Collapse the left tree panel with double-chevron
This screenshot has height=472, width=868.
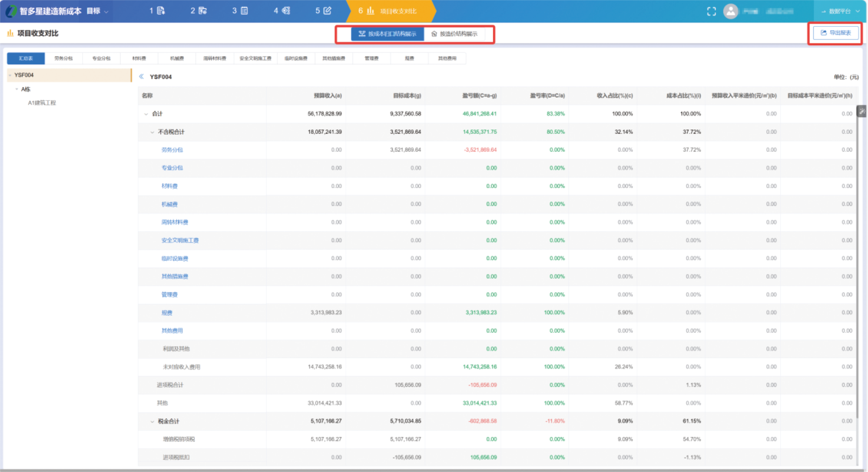point(141,77)
